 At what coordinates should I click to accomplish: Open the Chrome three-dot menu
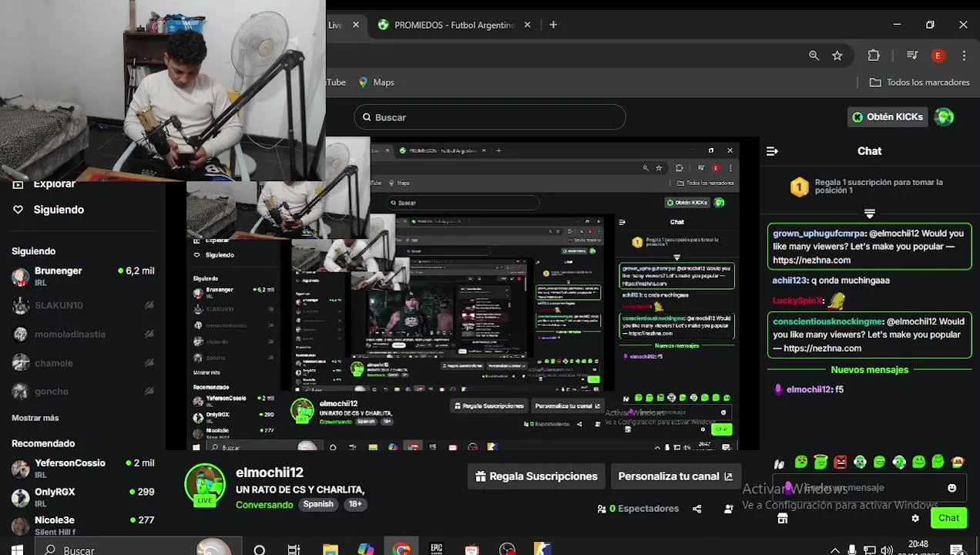964,55
